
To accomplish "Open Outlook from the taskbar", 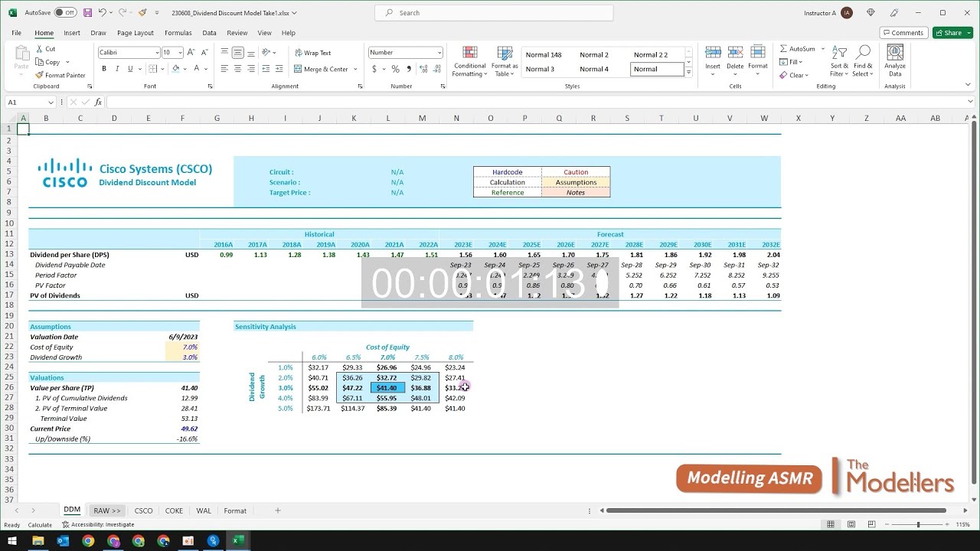I will tap(63, 541).
